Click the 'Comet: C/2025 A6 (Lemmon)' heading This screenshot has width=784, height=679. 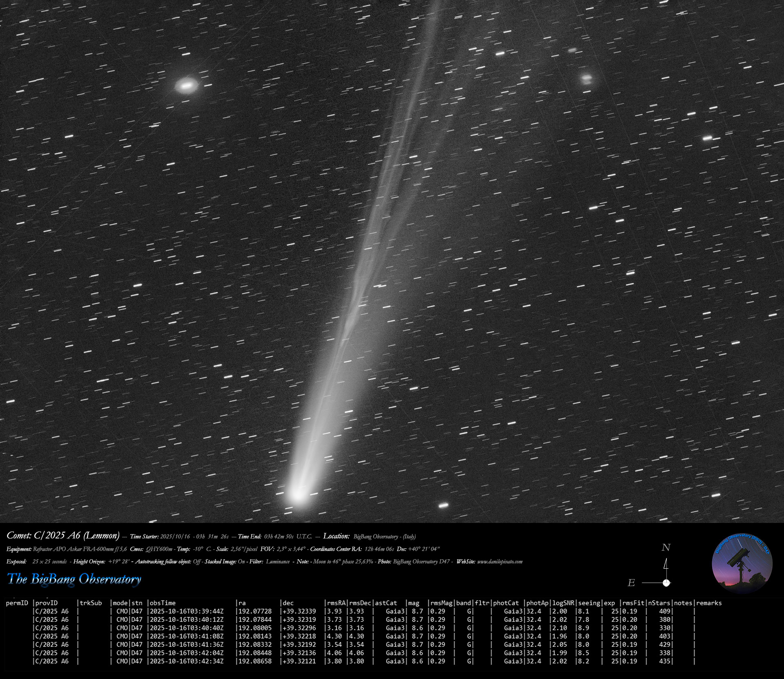pyautogui.click(x=63, y=536)
